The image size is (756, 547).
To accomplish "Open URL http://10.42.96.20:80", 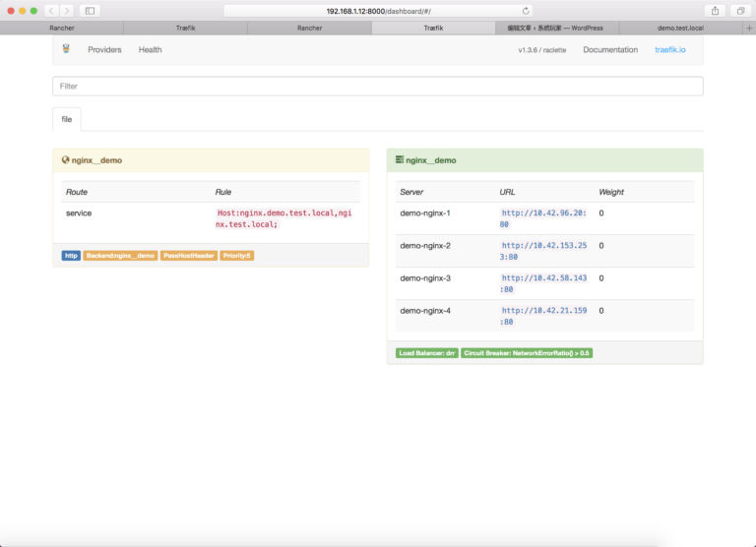I will point(543,218).
